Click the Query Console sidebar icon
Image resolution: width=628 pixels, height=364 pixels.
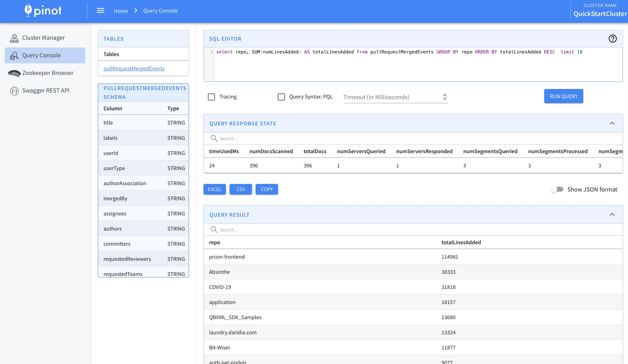14,55
